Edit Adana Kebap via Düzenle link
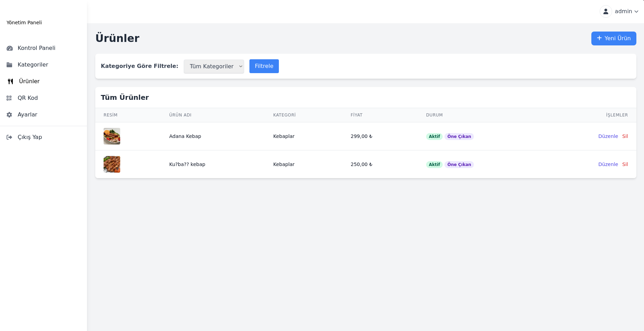 click(608, 136)
